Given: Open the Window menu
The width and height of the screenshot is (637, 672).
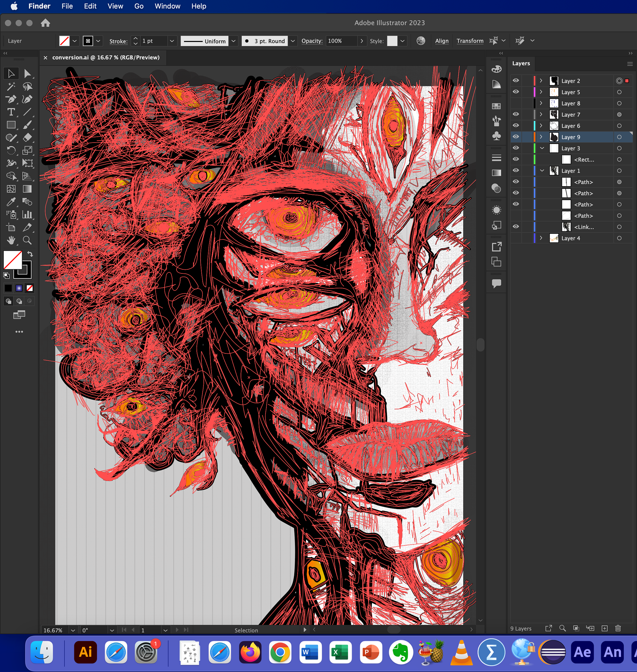Looking at the screenshot, I should [x=168, y=6].
